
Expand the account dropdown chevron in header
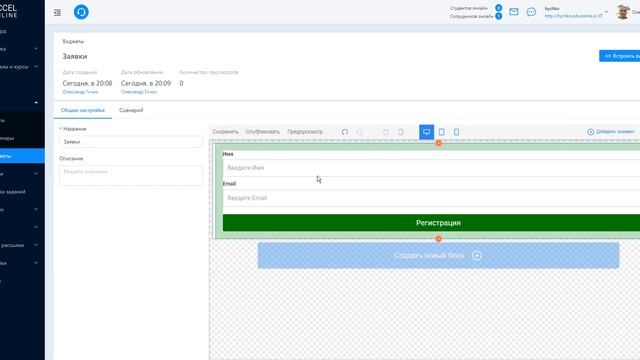coord(606,12)
